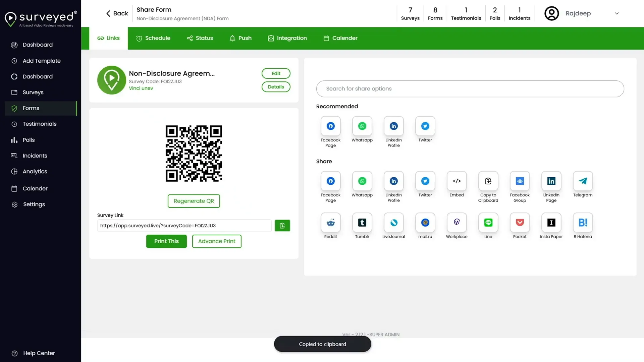Click the Advance Print button
The height and width of the screenshot is (362, 644).
[217, 241]
